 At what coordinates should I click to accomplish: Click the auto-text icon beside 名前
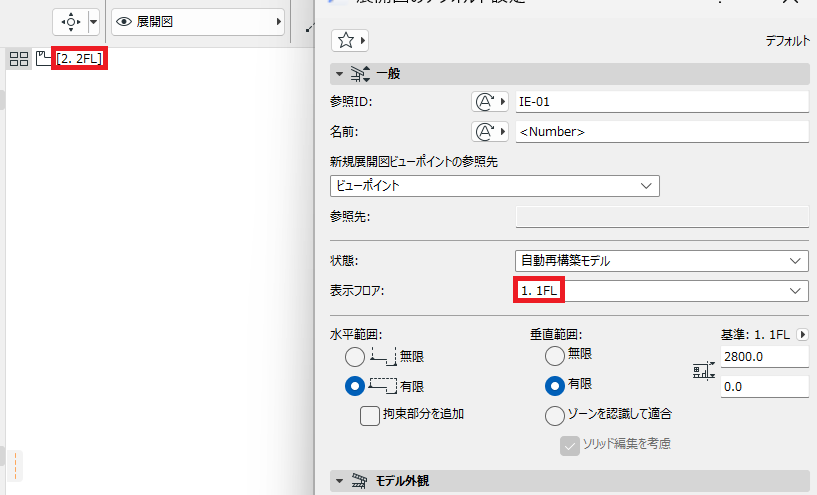coord(490,132)
